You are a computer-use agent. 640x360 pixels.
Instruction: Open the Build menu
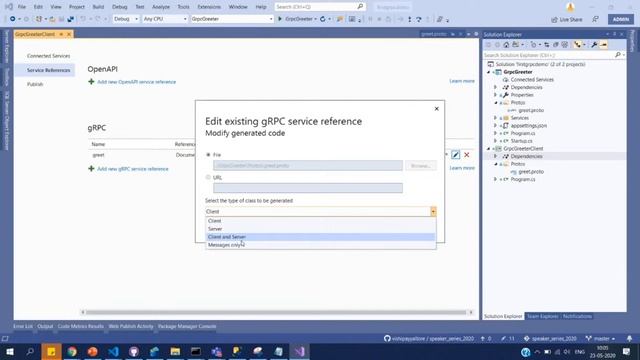98,7
